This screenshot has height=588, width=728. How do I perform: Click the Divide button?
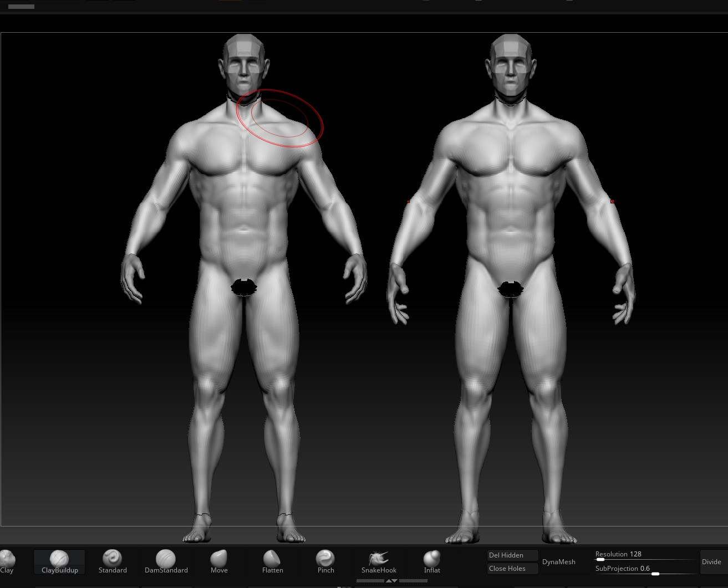711,562
